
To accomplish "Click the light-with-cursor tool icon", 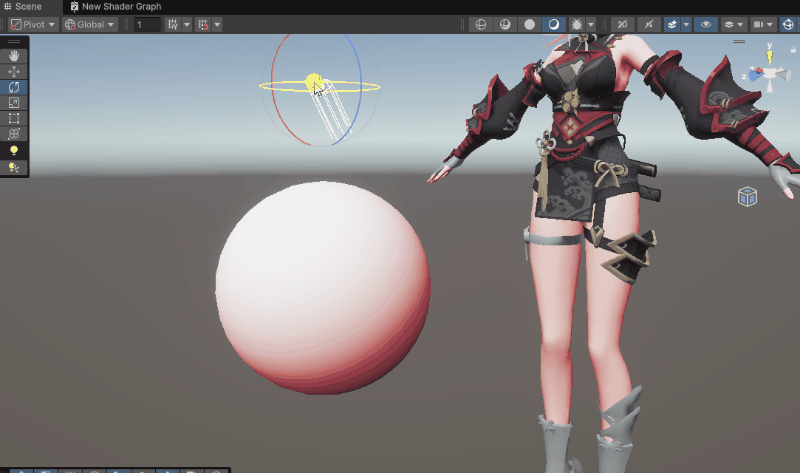I will [14, 167].
